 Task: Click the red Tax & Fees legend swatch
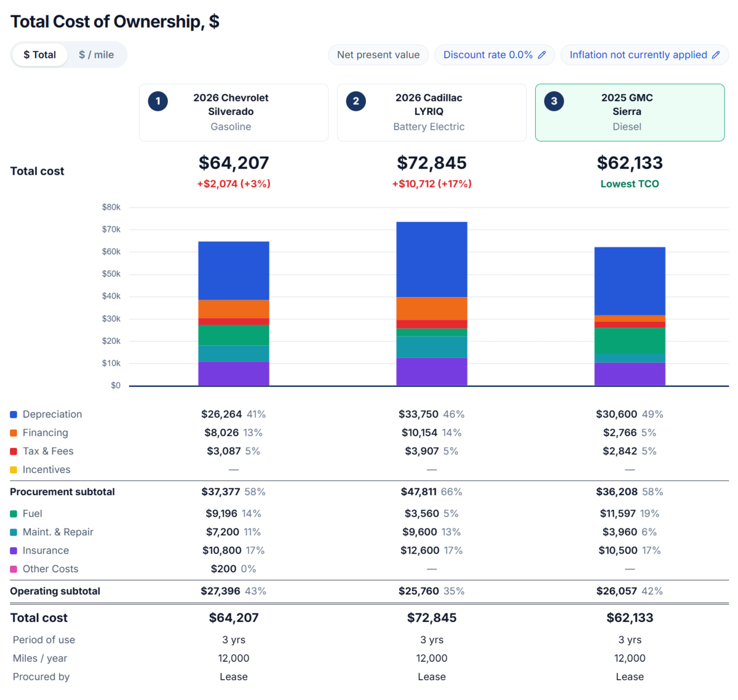[x=14, y=451]
